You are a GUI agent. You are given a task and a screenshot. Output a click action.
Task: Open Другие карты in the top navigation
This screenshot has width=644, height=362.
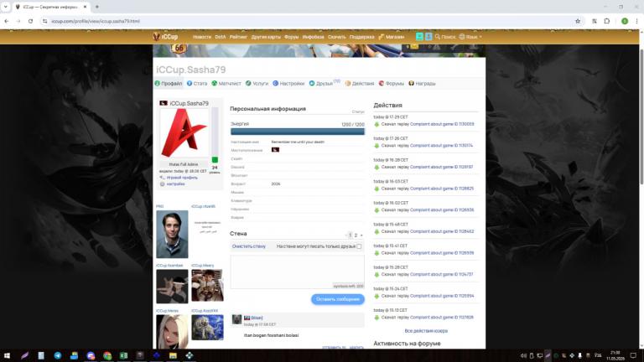pyautogui.click(x=266, y=37)
